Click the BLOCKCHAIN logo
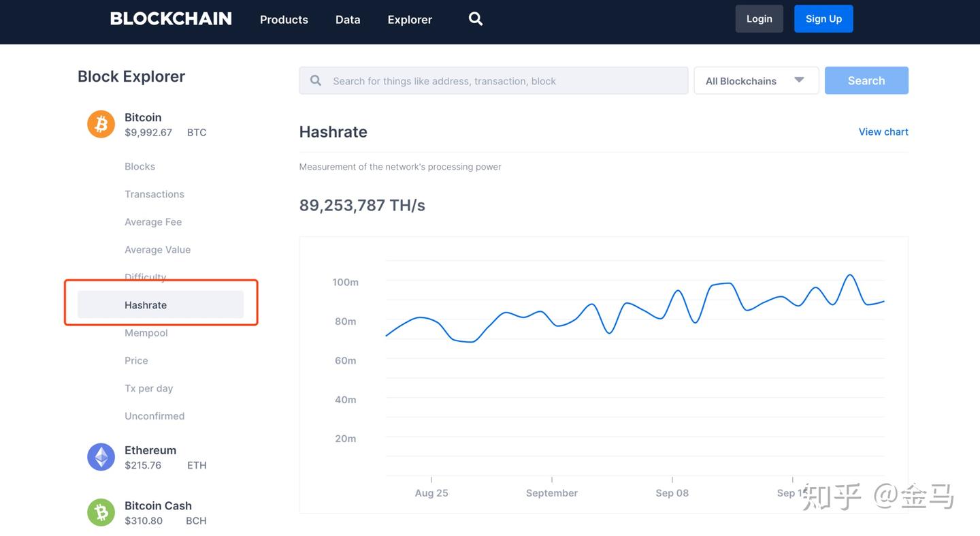Screen dimensions: 980x536 tap(171, 19)
